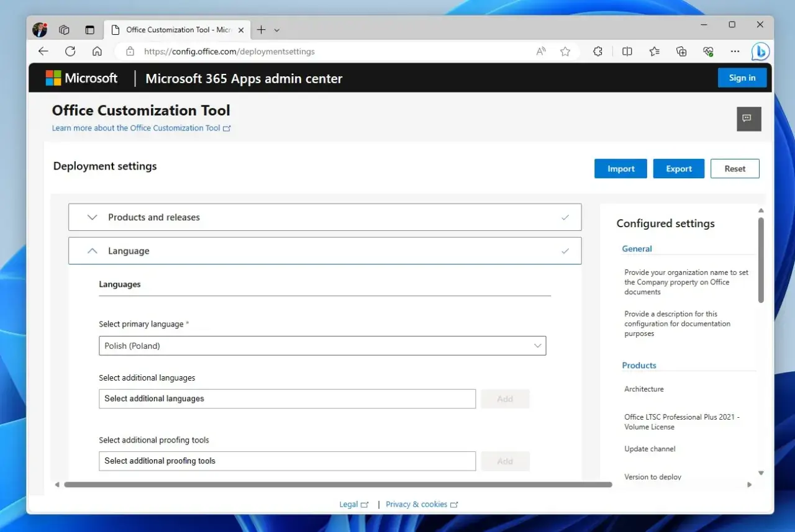The image size is (795, 532).
Task: Click Add next to additional languages
Action: click(x=505, y=399)
